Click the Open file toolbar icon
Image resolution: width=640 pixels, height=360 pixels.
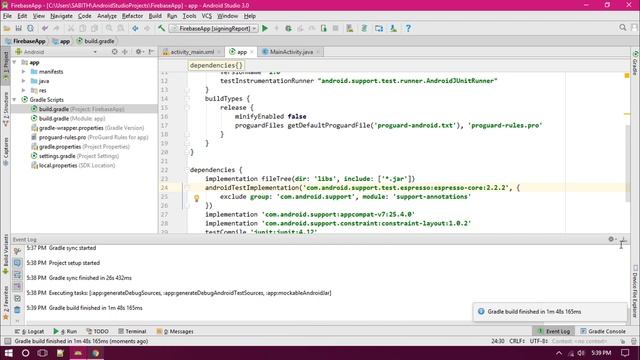[7, 28]
